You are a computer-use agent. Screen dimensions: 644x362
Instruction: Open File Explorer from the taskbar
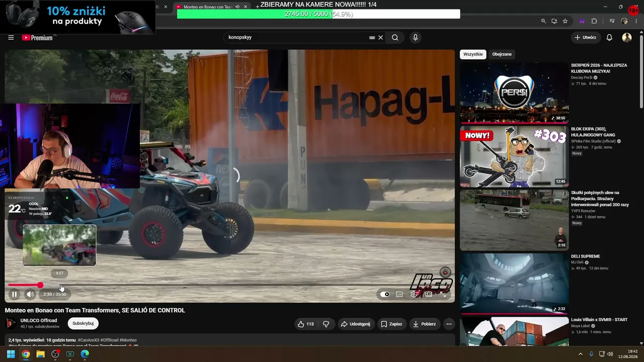coord(40,354)
